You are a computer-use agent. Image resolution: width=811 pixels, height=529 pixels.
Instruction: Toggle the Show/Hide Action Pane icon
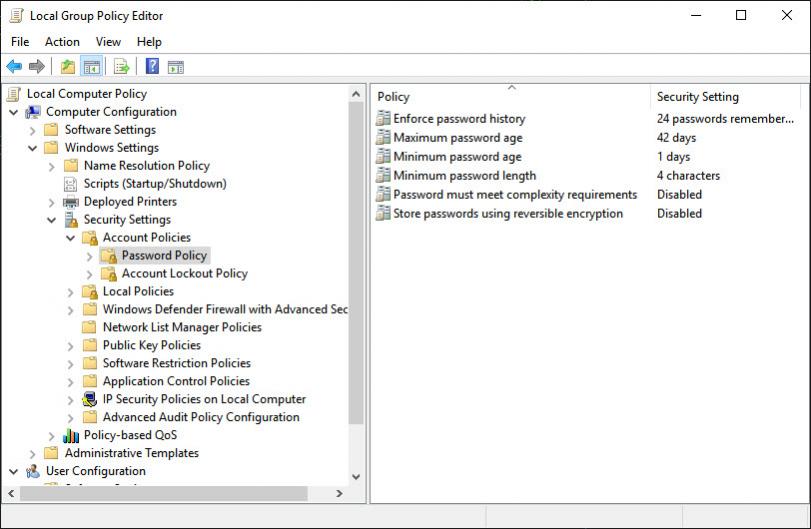pyautogui.click(x=176, y=67)
